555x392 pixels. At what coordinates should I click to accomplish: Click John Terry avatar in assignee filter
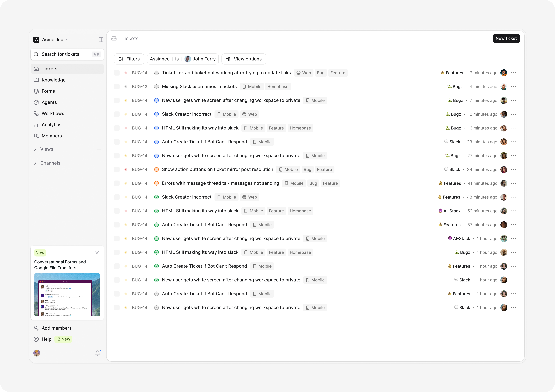coord(188,59)
